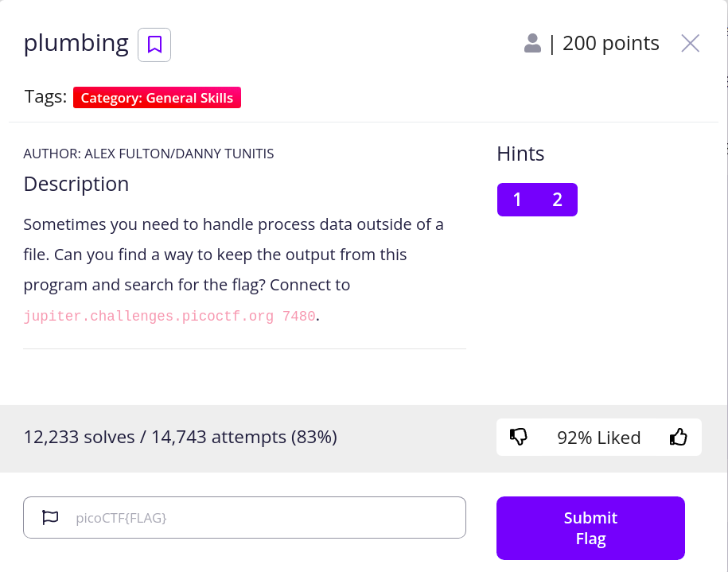The width and height of the screenshot is (728, 572).
Task: Click the person icon beside points
Action: click(x=532, y=44)
